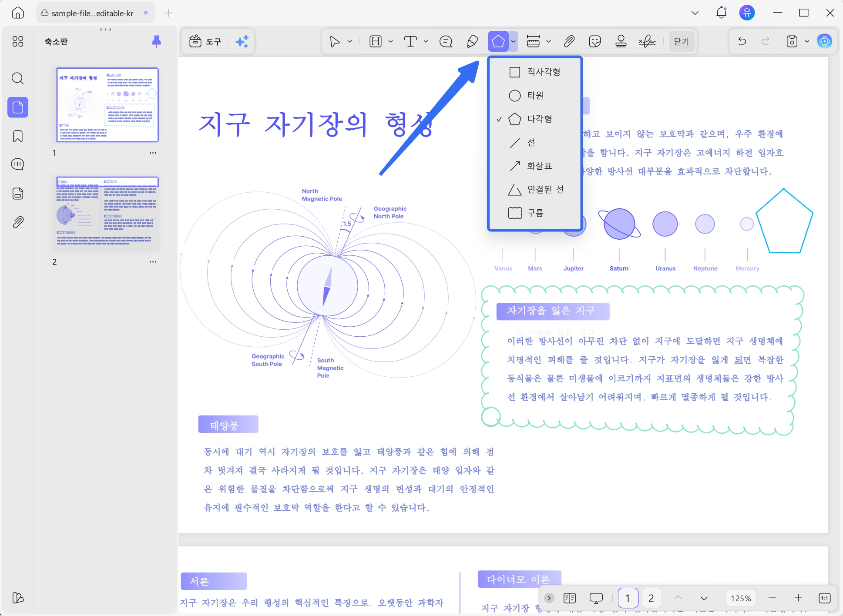
Task: Expand the tab list chevron in title bar
Action: click(x=695, y=13)
